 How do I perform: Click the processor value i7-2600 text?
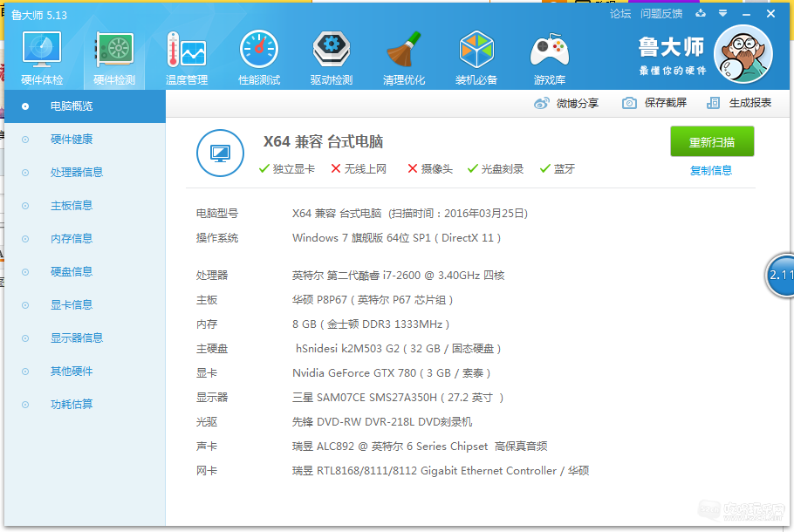click(399, 276)
